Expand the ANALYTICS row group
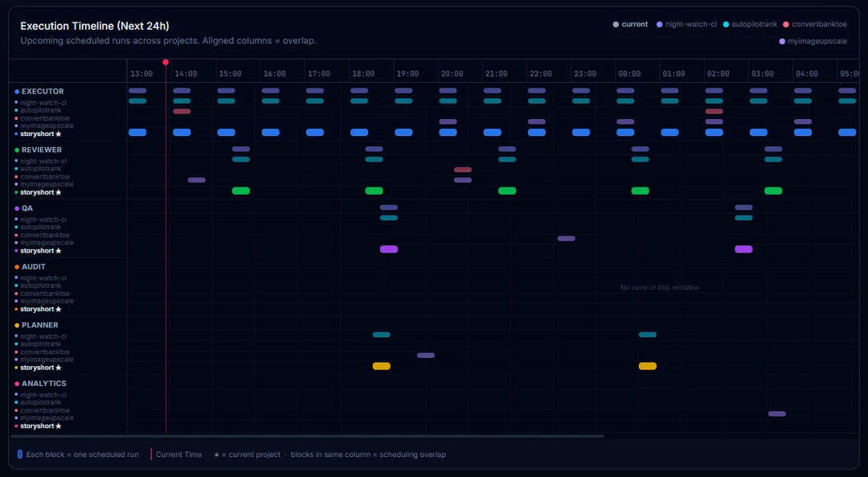 coord(44,383)
